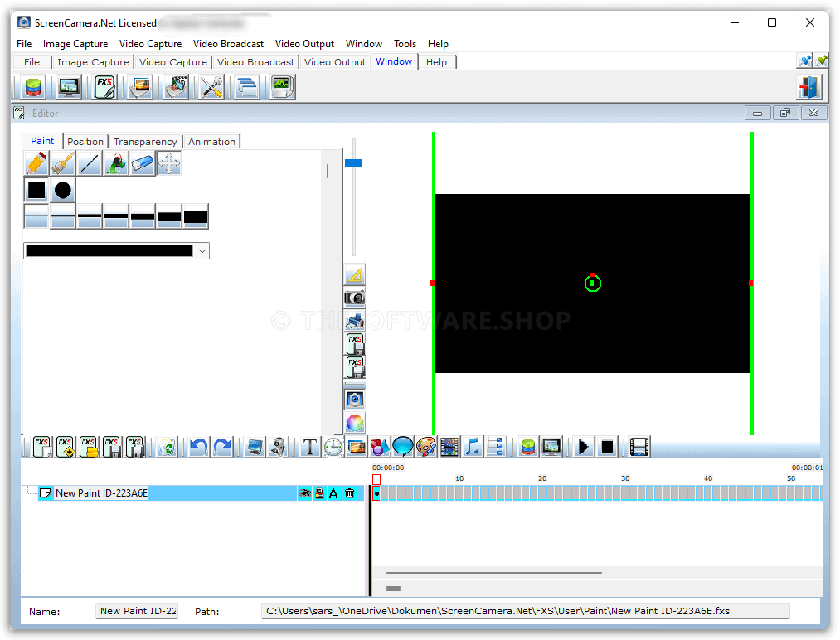Open the Tools menu

tap(405, 44)
